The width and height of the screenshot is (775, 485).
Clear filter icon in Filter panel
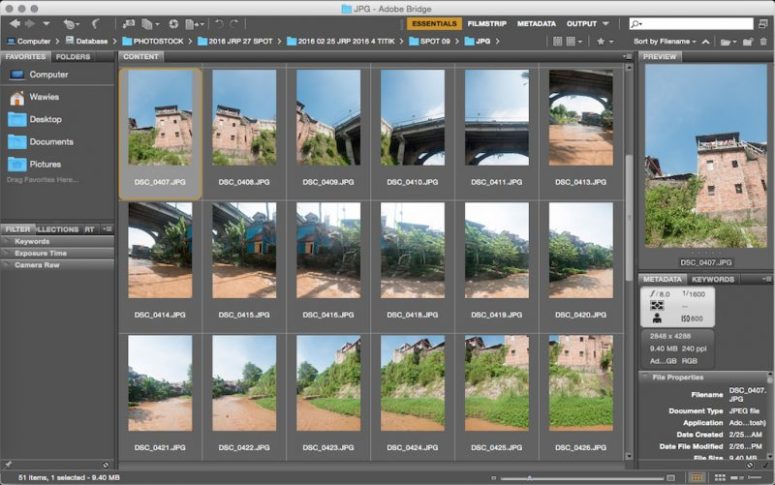coord(106,465)
